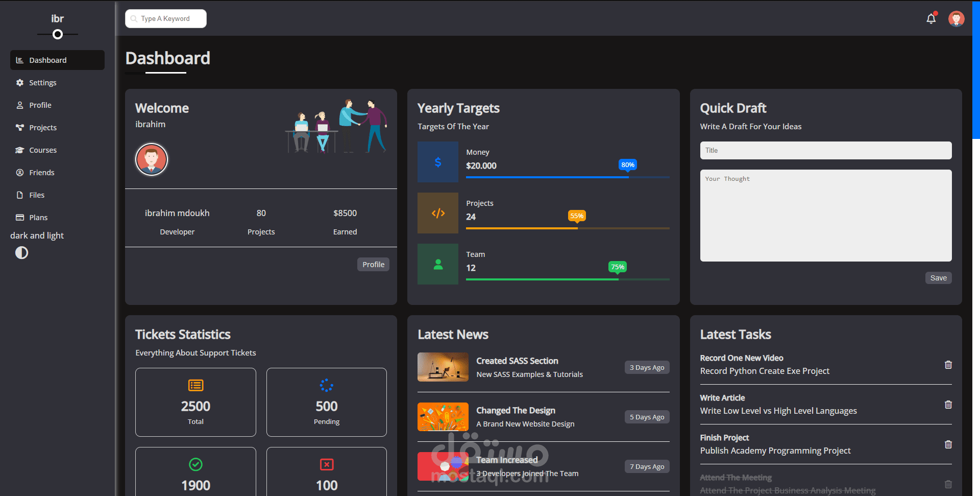Image resolution: width=980 pixels, height=496 pixels.
Task: Click the 80 Projects count in Welcome
Action: click(261, 213)
